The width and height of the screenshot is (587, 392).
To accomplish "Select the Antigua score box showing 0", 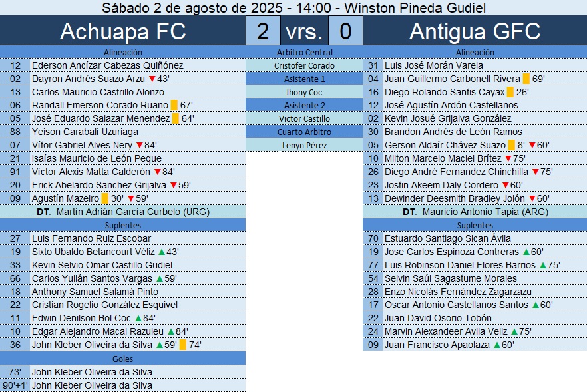I will click(345, 31).
